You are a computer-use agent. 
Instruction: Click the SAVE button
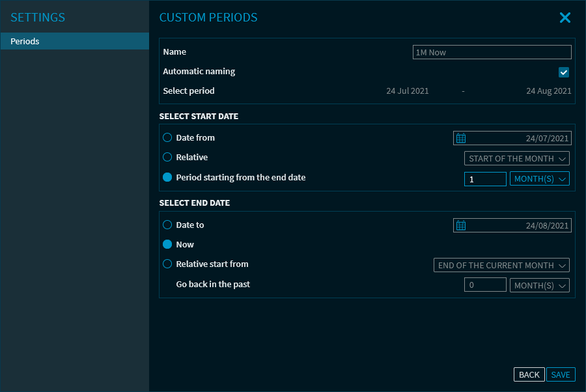[560, 374]
